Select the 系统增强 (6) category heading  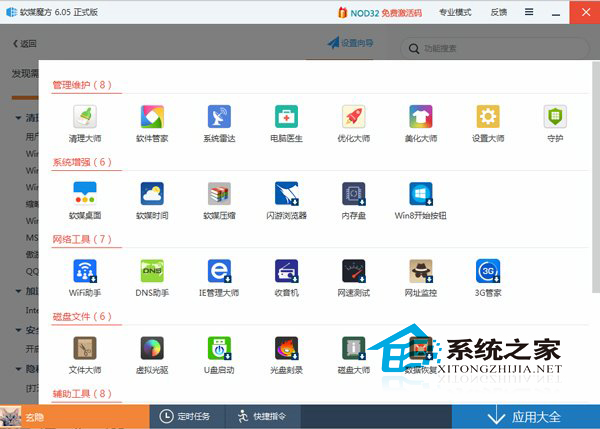tap(82, 162)
